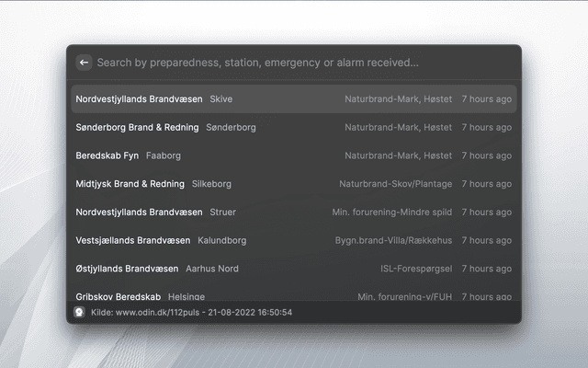Screen dimensions: 588x368
Task: Click the Bygn.brand-Villa/Rækkehus emergency label
Action: (393, 241)
